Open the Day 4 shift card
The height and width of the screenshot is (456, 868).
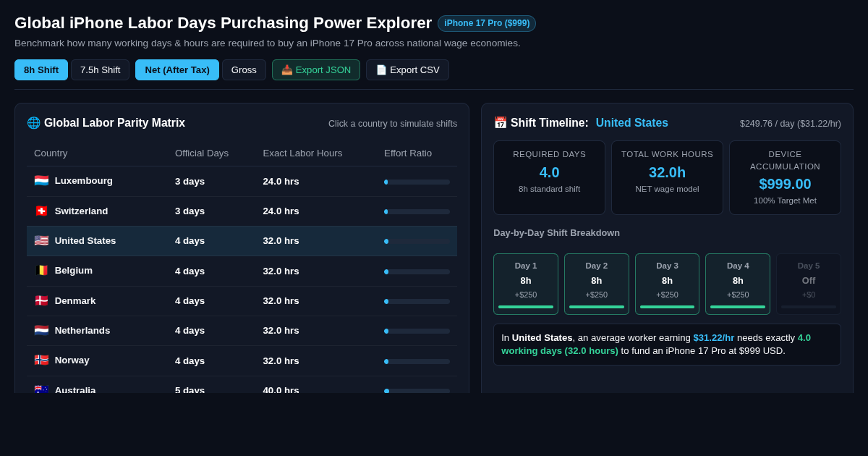pos(738,284)
